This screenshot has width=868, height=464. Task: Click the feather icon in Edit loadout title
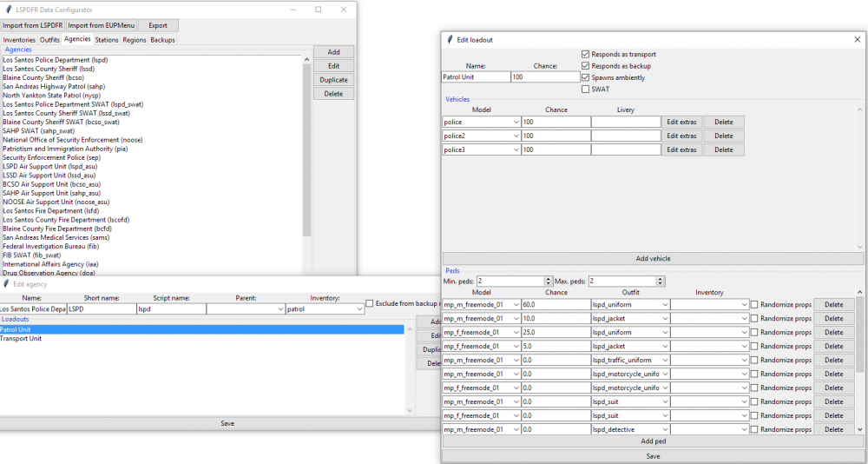(x=450, y=39)
